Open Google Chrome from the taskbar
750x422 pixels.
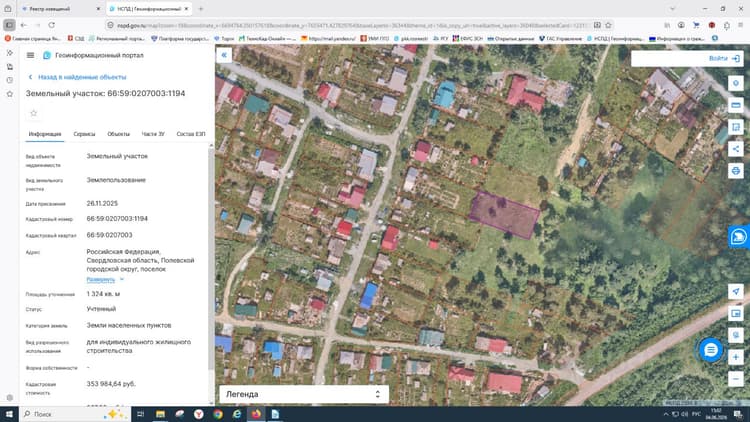218,414
